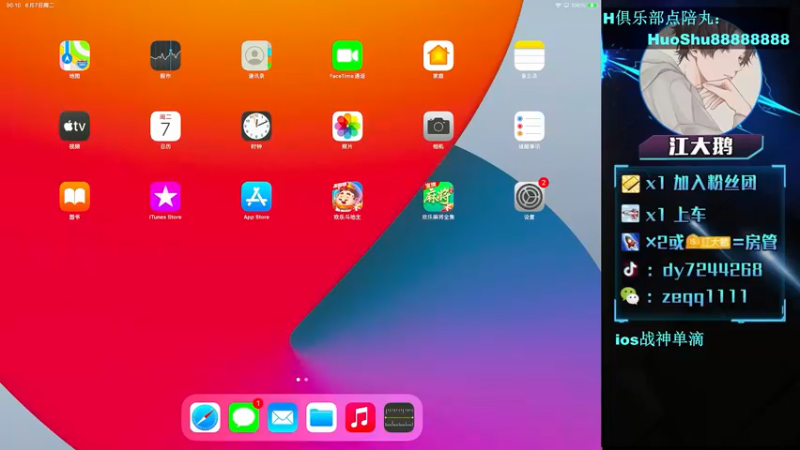Open the Stocks app
The width and height of the screenshot is (800, 450).
point(165,56)
